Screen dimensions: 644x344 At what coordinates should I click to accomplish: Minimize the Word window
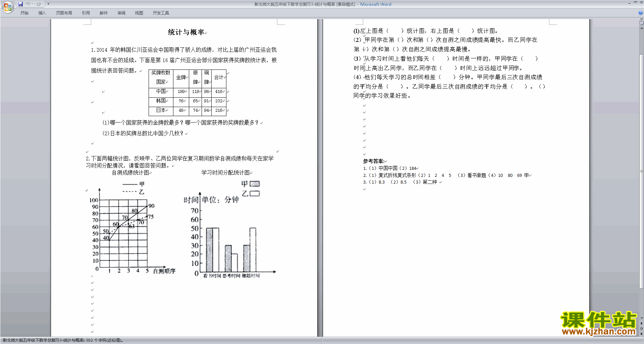tap(629, 3)
